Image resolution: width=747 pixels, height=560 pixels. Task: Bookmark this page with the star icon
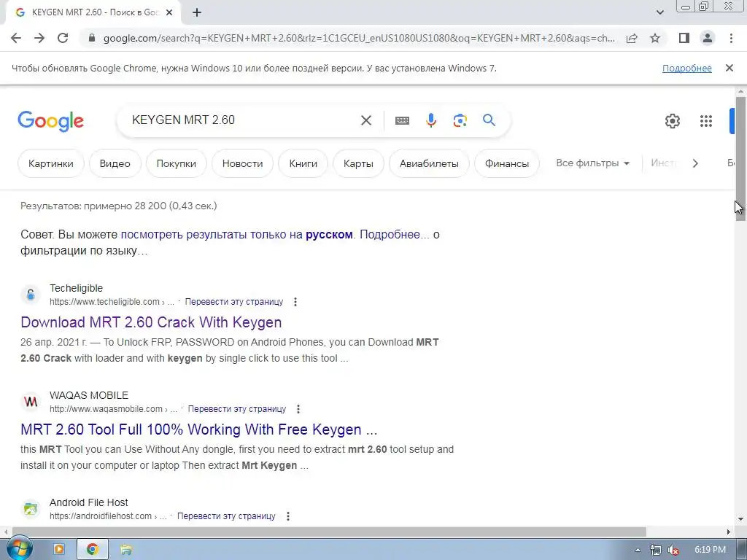(655, 38)
